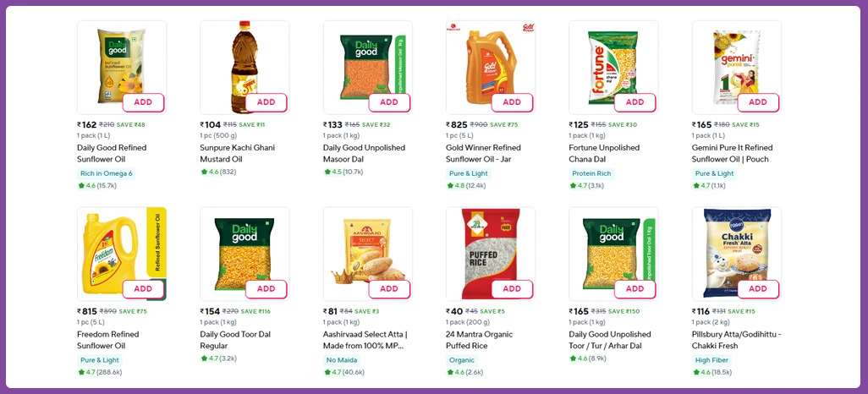
Task: Select the 'Rich in Omega 6' tag
Action: [x=106, y=173]
